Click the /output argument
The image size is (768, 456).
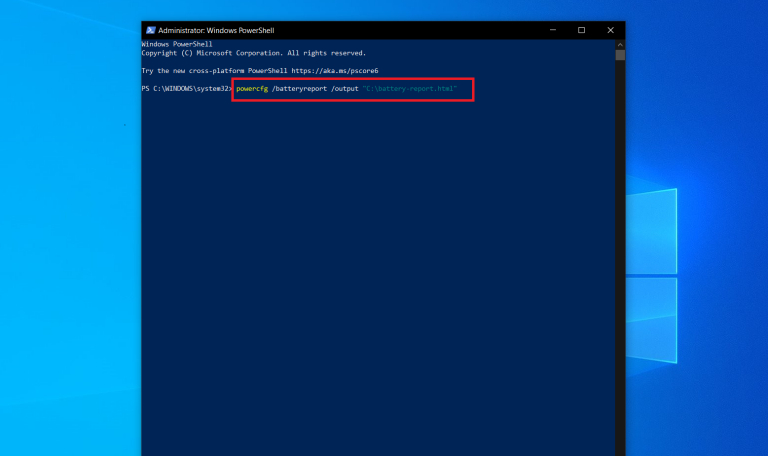point(345,89)
